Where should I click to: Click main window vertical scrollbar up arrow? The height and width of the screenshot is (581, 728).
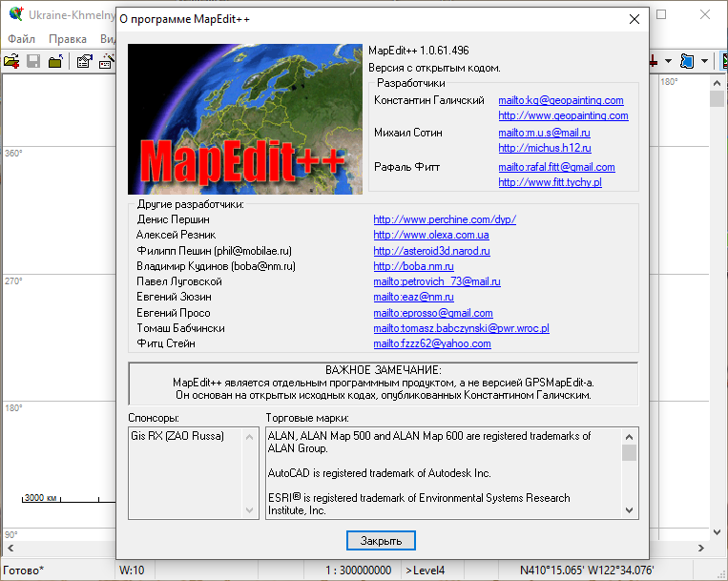click(717, 83)
